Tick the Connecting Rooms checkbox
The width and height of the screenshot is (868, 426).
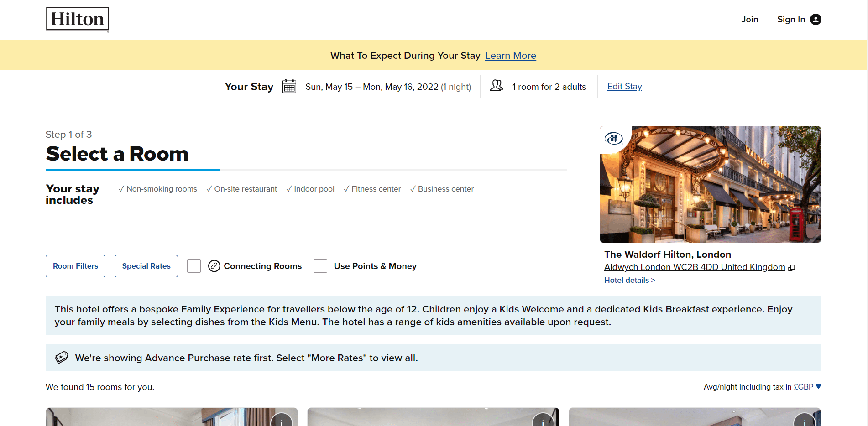(x=194, y=266)
